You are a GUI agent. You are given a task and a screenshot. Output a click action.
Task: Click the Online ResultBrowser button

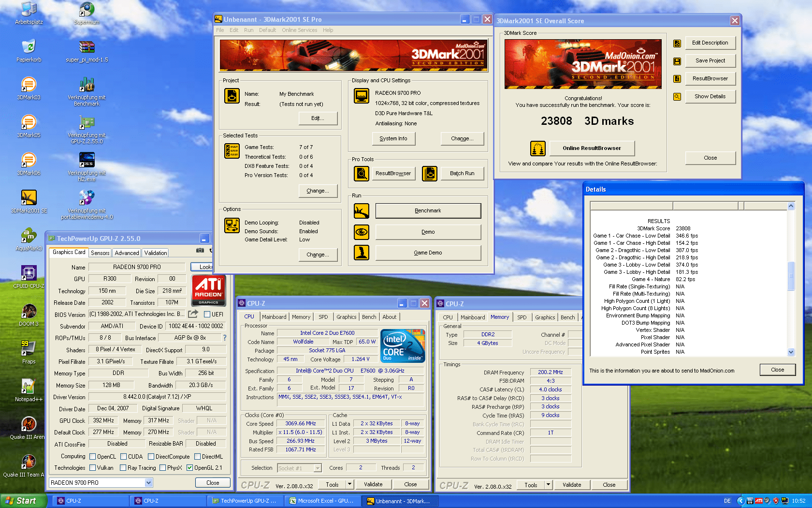click(592, 149)
